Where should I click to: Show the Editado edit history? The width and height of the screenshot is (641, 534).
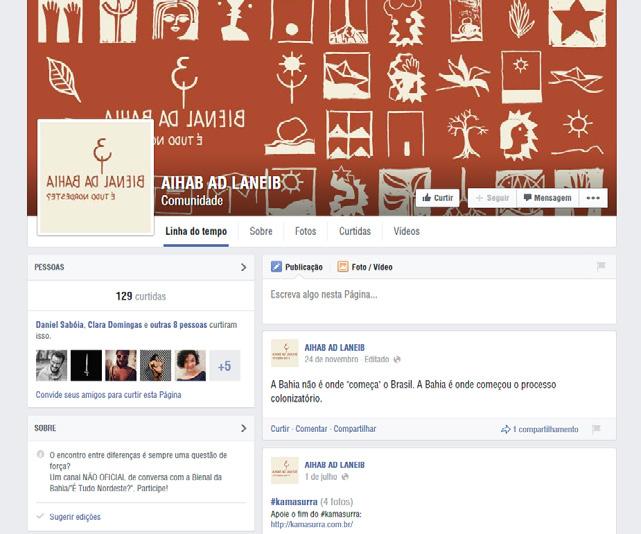coord(377,359)
